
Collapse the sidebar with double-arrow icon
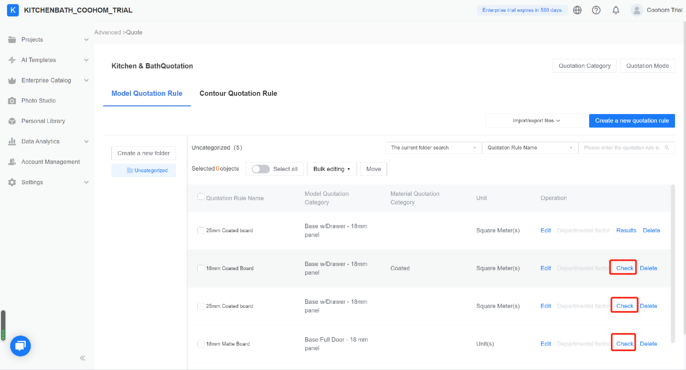[x=82, y=358]
